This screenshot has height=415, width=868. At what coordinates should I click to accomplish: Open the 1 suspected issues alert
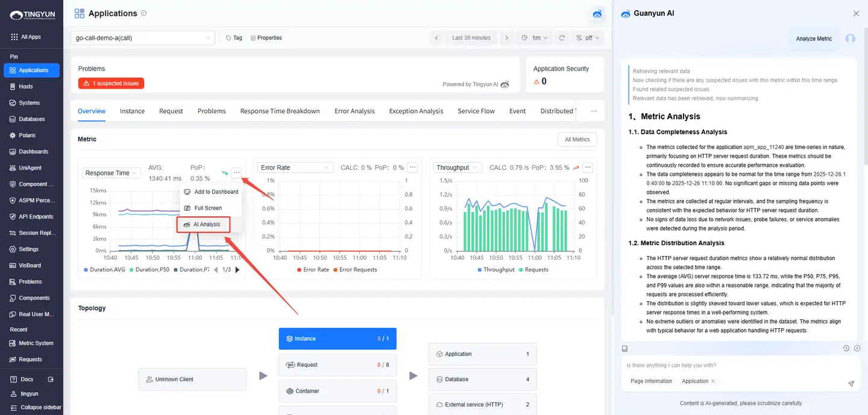tap(111, 84)
